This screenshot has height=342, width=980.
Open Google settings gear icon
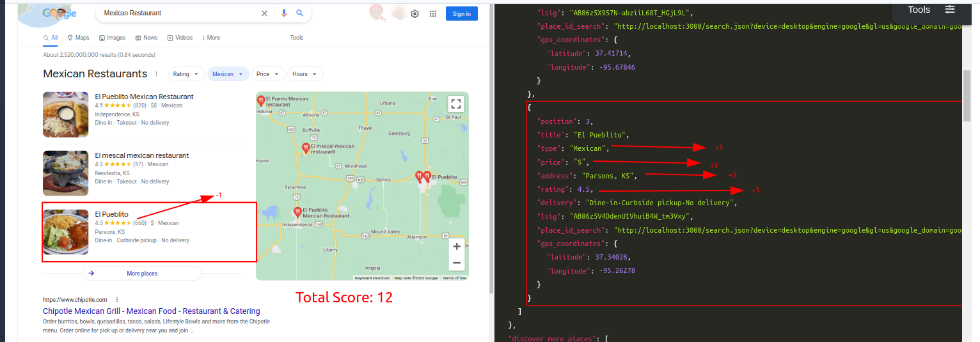(x=415, y=13)
